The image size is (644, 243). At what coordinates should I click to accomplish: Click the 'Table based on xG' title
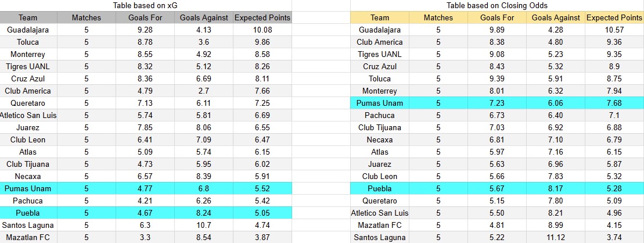tap(145, 5)
